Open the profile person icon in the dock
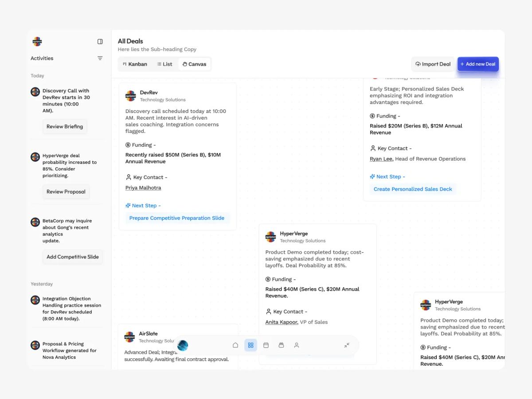Viewport: 532px width, 399px height. tap(297, 345)
